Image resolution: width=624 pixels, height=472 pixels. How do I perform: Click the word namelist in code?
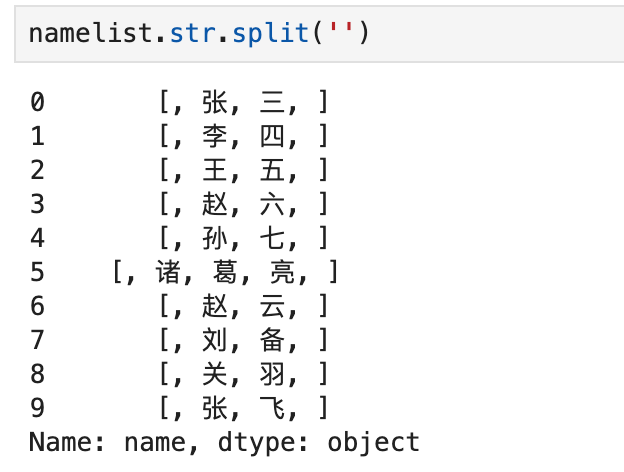[92, 33]
